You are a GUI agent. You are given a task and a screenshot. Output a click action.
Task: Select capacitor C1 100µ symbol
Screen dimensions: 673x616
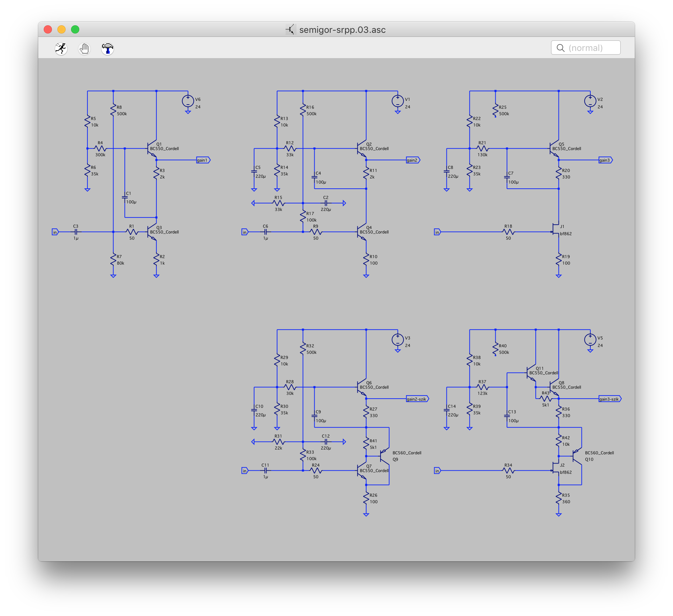tap(125, 197)
